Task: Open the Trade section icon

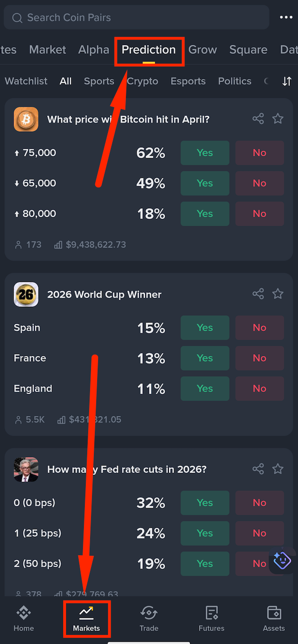Action: [x=149, y=619]
